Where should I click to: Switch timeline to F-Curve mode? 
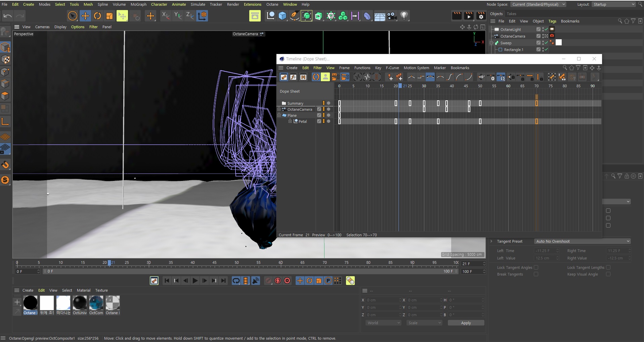pyautogui.click(x=293, y=77)
